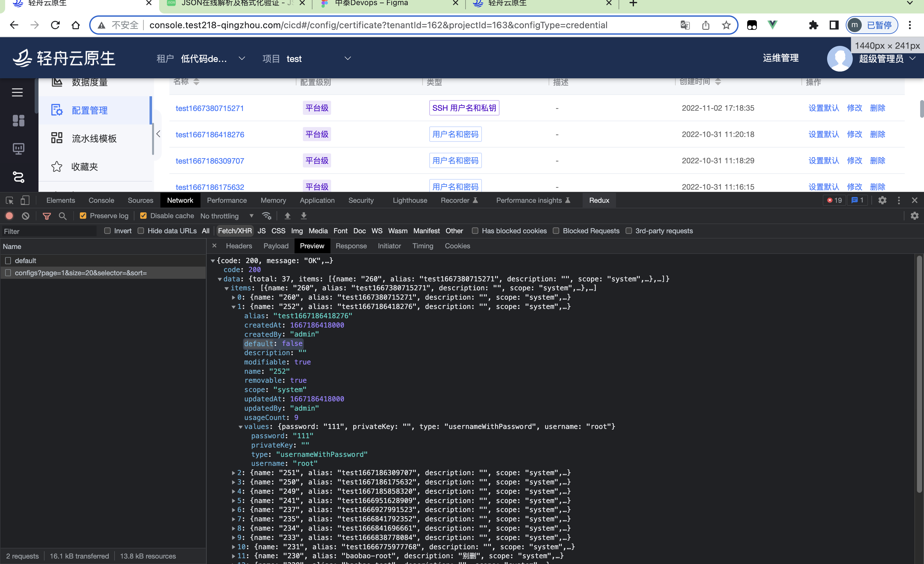Clear the network log
This screenshot has width=924, height=564.
pos(25,216)
